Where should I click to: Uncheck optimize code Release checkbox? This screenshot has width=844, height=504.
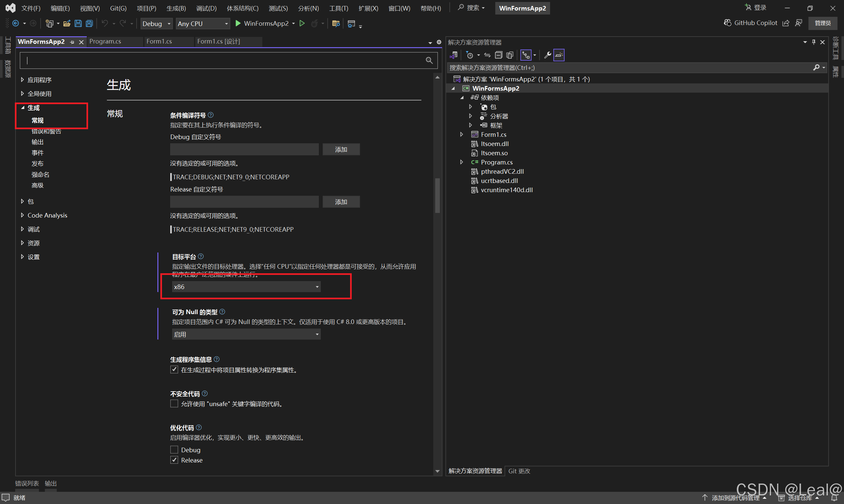174,460
